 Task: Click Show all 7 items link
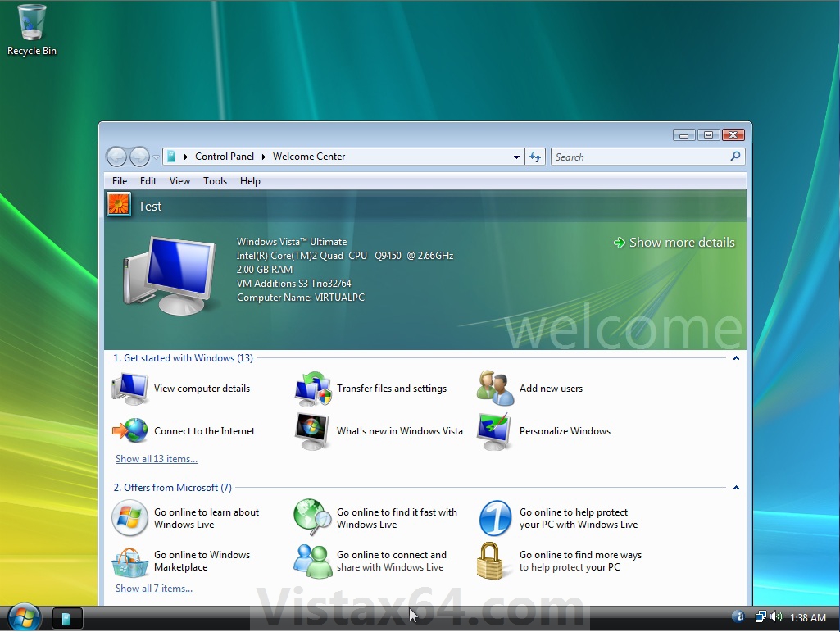[x=154, y=588]
